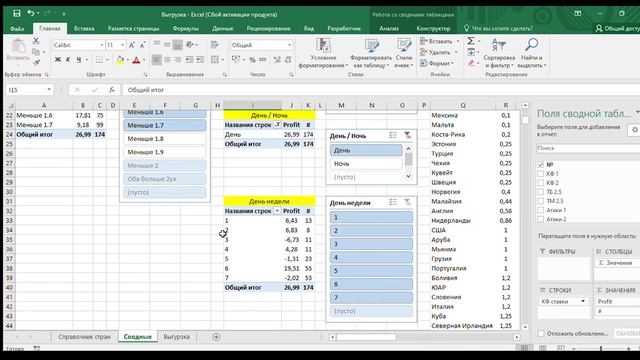The image size is (640, 360).
Task: Select Ночь in День / Ночь slicer
Action: click(x=366, y=164)
